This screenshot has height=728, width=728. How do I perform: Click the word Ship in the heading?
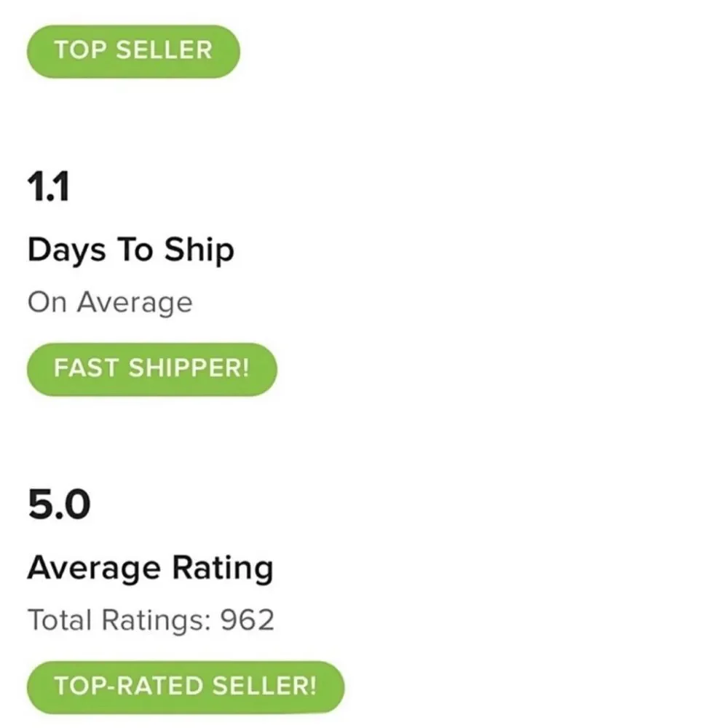point(199,250)
